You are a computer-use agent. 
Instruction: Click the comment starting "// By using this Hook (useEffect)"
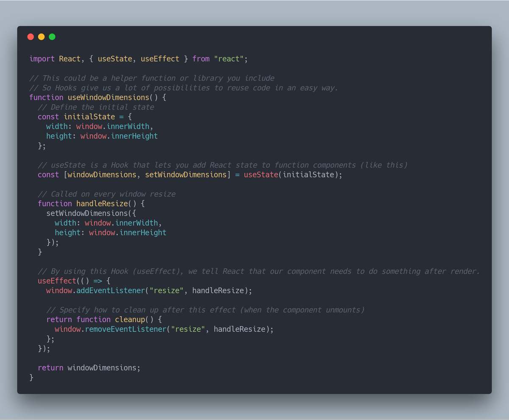pyautogui.click(x=259, y=271)
